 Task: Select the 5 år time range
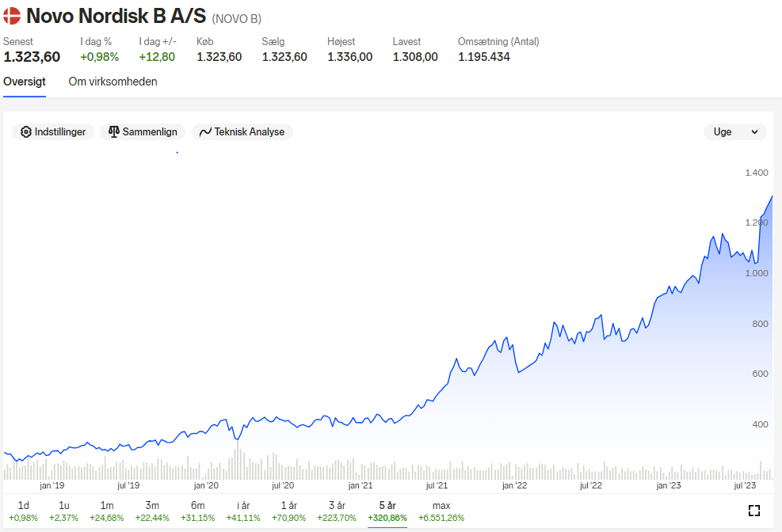pos(387,511)
